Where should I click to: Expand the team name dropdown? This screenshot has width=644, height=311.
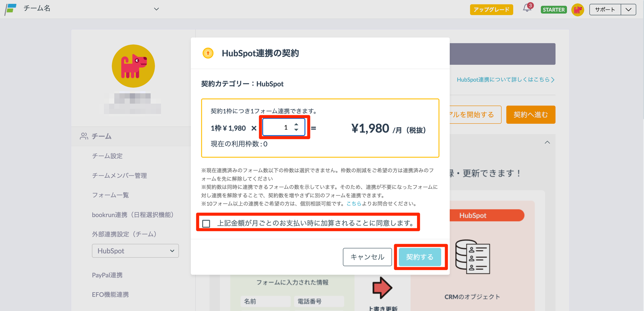point(156,9)
